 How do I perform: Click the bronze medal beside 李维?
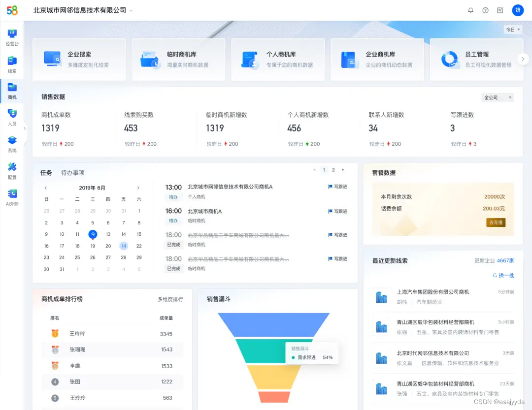click(55, 366)
